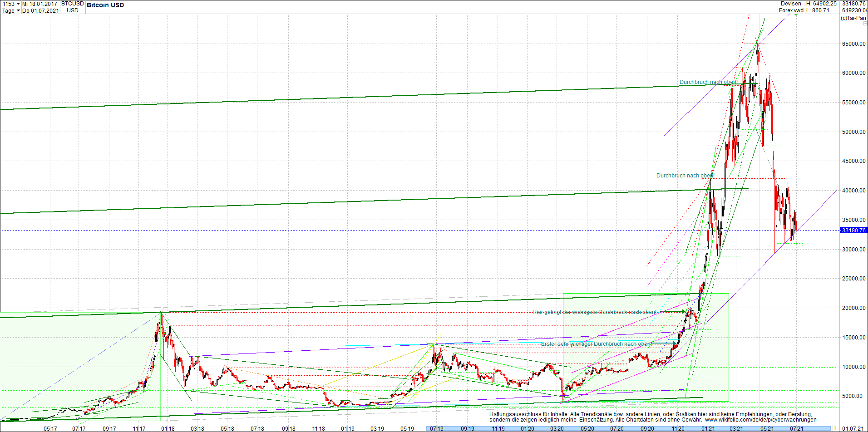Click the 20000.00 price axis label

pos(854,308)
